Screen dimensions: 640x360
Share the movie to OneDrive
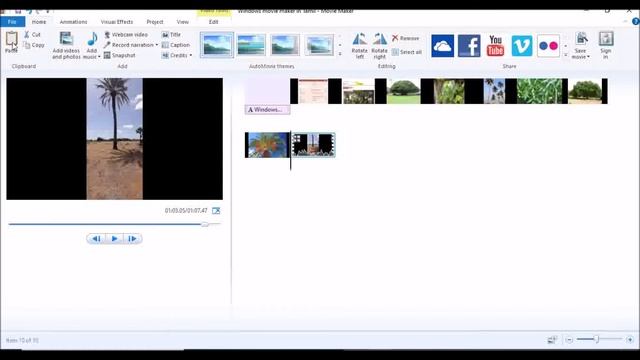[x=442, y=46]
